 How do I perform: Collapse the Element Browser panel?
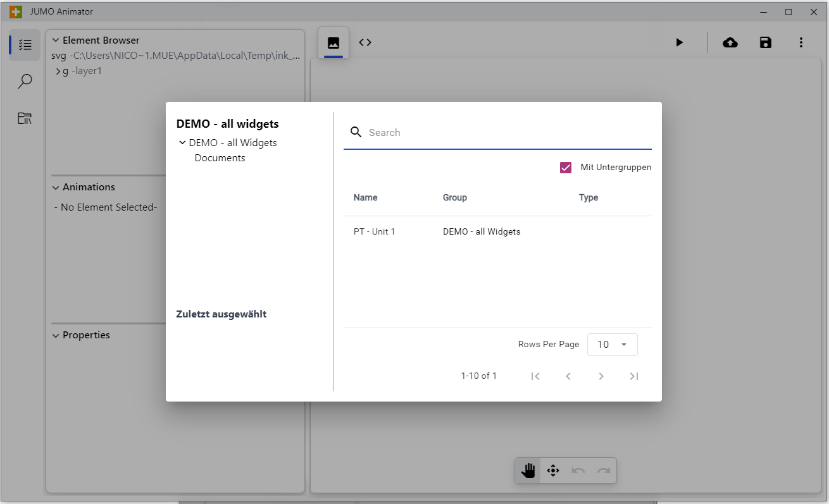click(x=56, y=40)
